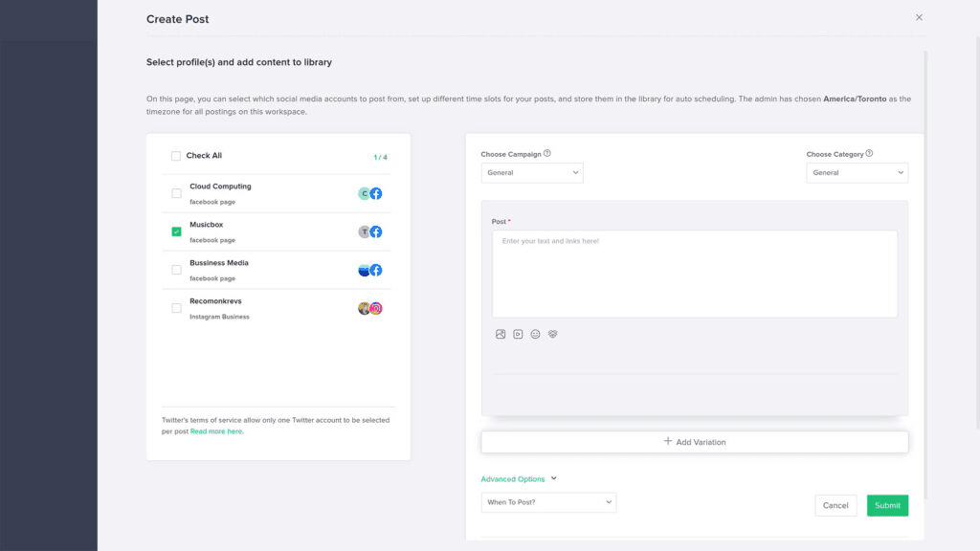Screen dimensions: 980x551
Task: Click the Cloud Computing profile name
Action: tap(221, 187)
